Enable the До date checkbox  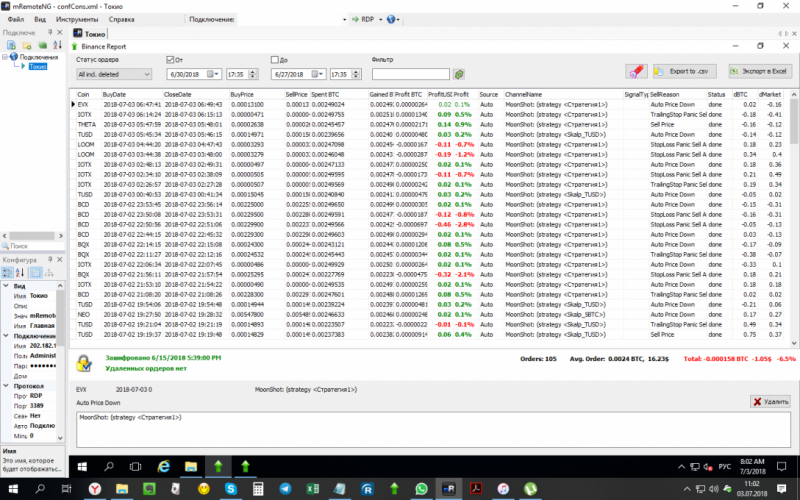pos(274,60)
